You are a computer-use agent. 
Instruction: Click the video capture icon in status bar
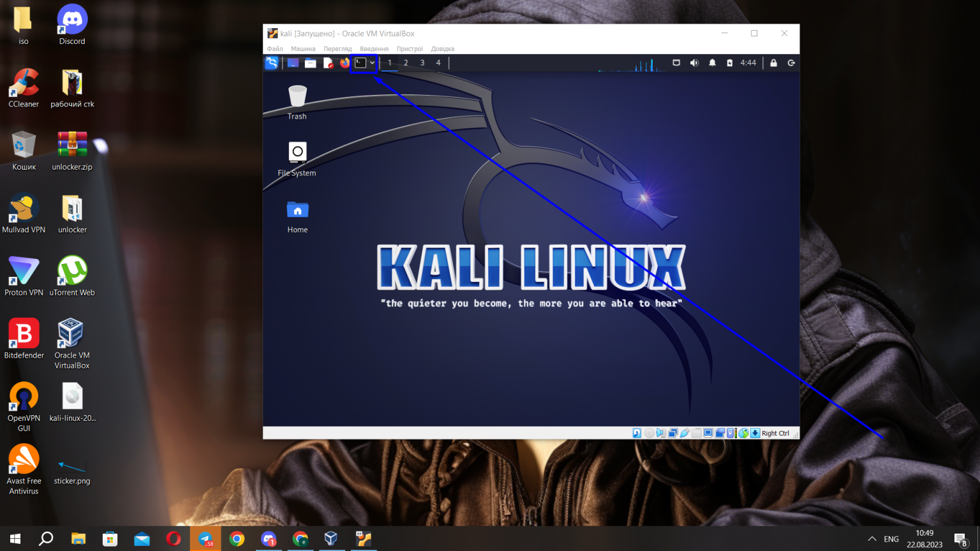(719, 432)
